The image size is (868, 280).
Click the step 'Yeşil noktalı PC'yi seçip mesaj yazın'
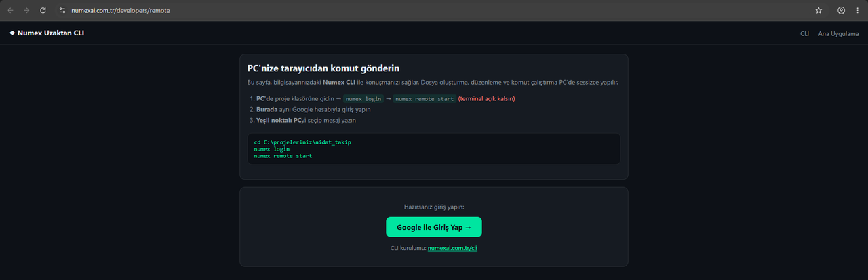coord(306,120)
